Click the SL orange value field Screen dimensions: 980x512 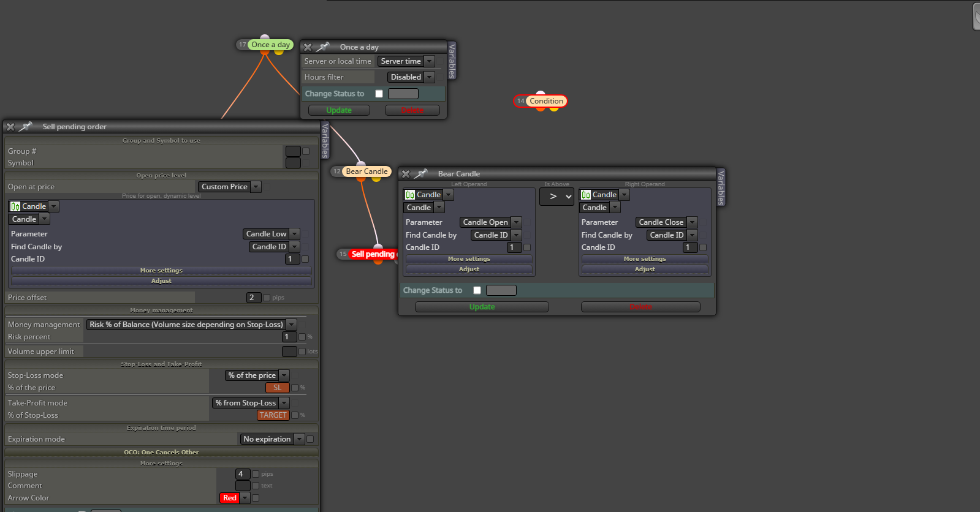[x=277, y=388]
